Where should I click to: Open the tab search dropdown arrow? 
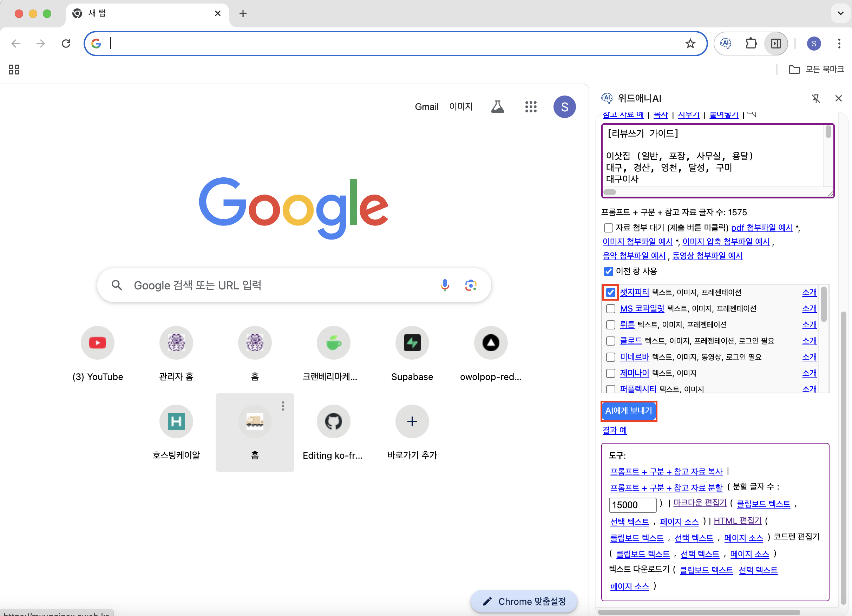[840, 14]
